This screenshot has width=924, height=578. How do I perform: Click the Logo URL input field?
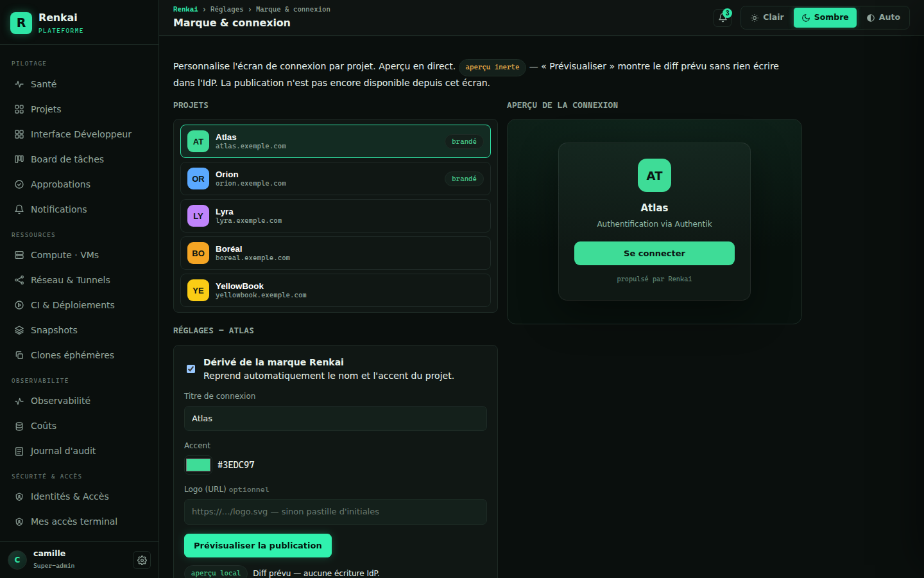click(x=336, y=512)
